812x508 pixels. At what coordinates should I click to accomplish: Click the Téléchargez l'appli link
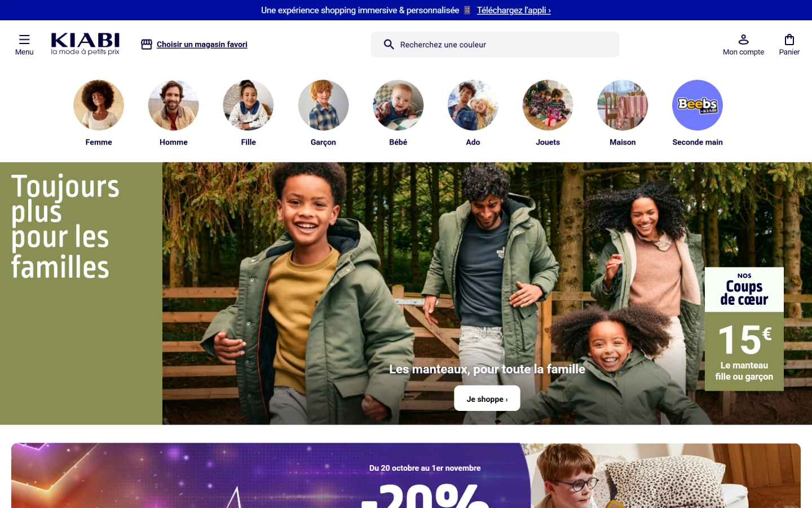click(514, 10)
